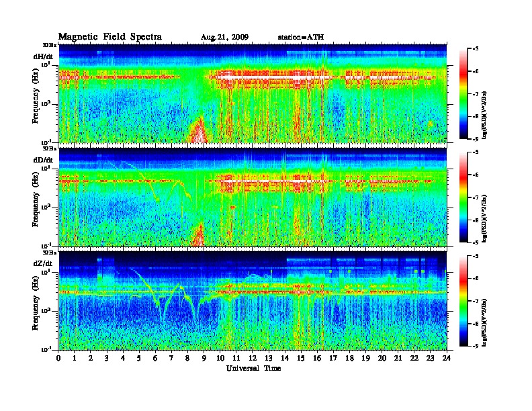
Task: Click the "-7" value on dD/dt color bar
Action: tap(476, 197)
